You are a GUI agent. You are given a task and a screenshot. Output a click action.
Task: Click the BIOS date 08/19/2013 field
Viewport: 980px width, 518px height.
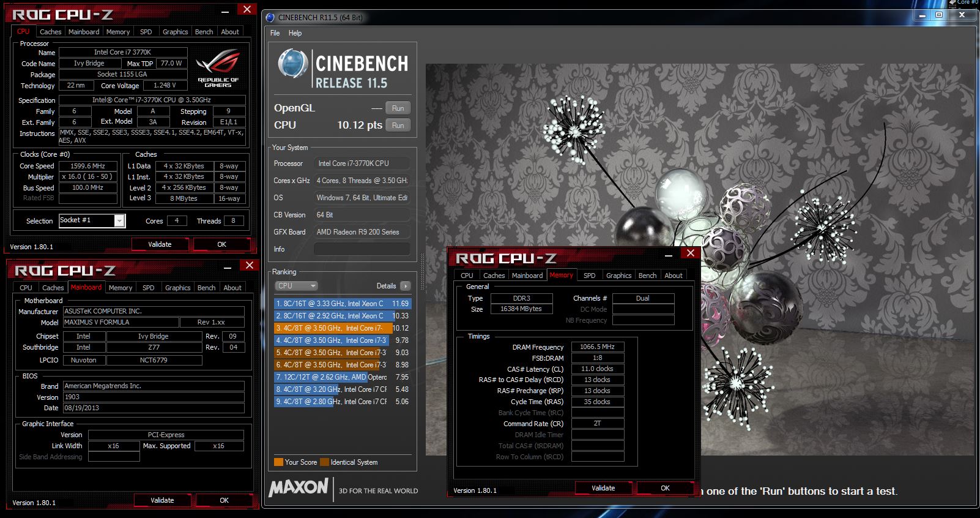tap(154, 408)
